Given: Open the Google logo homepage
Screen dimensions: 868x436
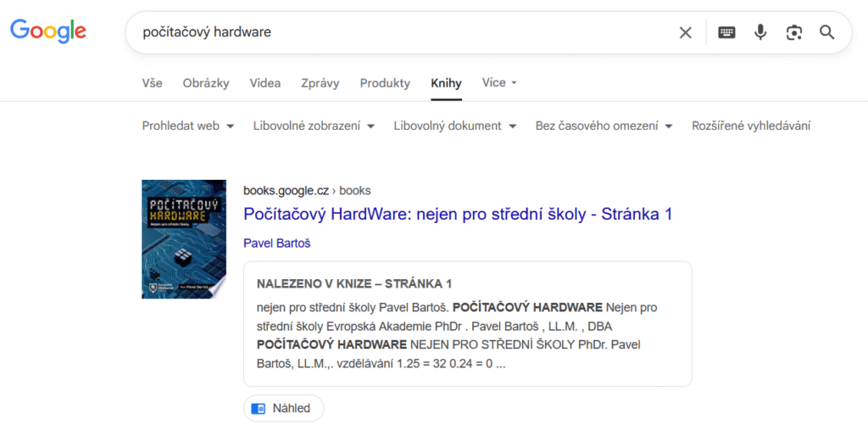Looking at the screenshot, I should coord(48,31).
